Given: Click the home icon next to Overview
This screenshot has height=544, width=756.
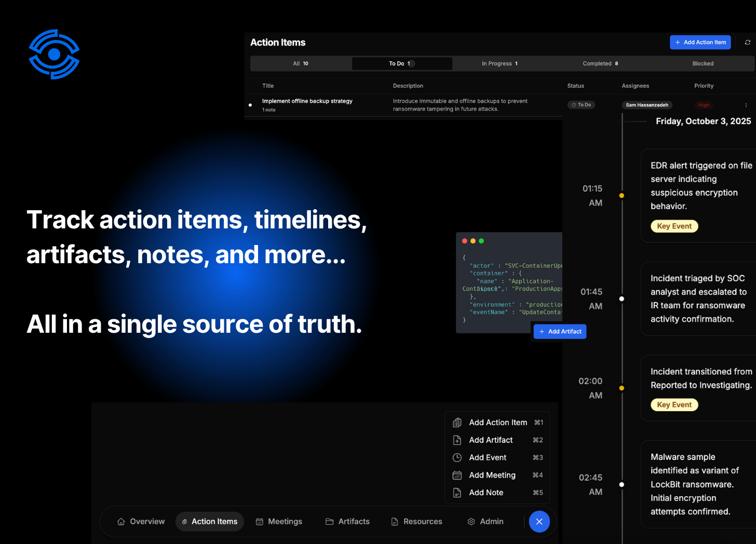Looking at the screenshot, I should [121, 521].
